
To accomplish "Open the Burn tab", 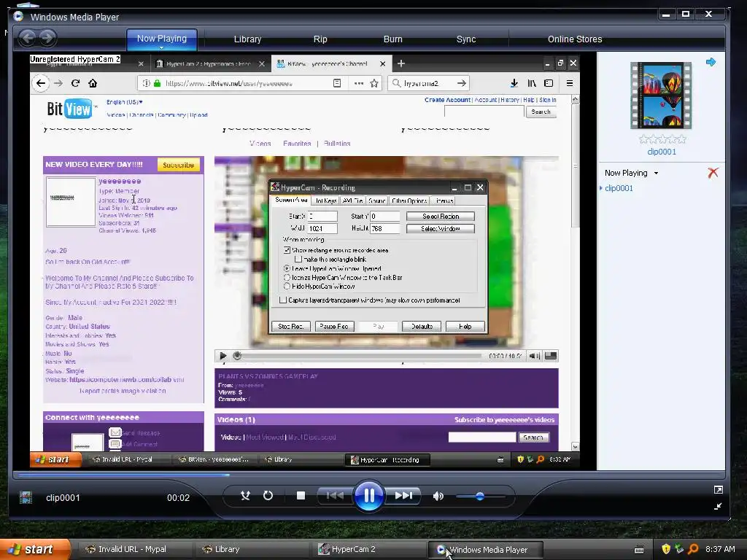I will 393,39.
